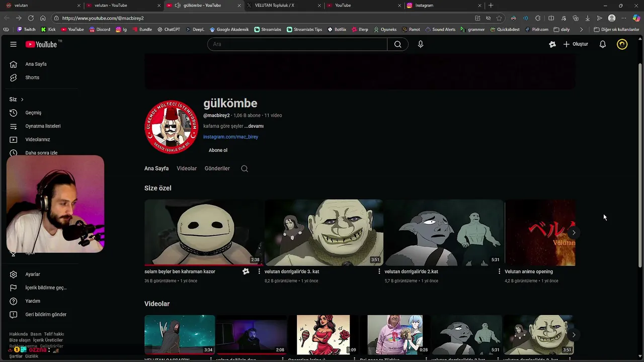Open the ChatGPT bookmark

point(169,30)
